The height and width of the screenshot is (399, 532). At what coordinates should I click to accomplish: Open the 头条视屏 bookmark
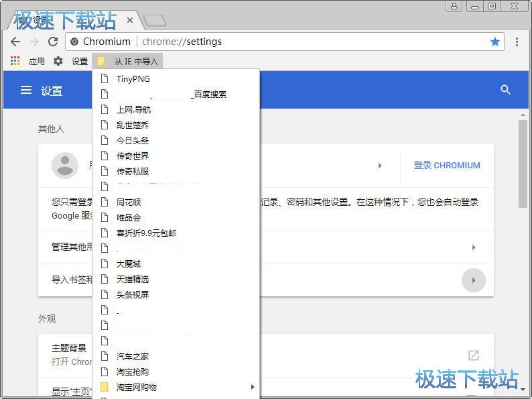pos(176,294)
